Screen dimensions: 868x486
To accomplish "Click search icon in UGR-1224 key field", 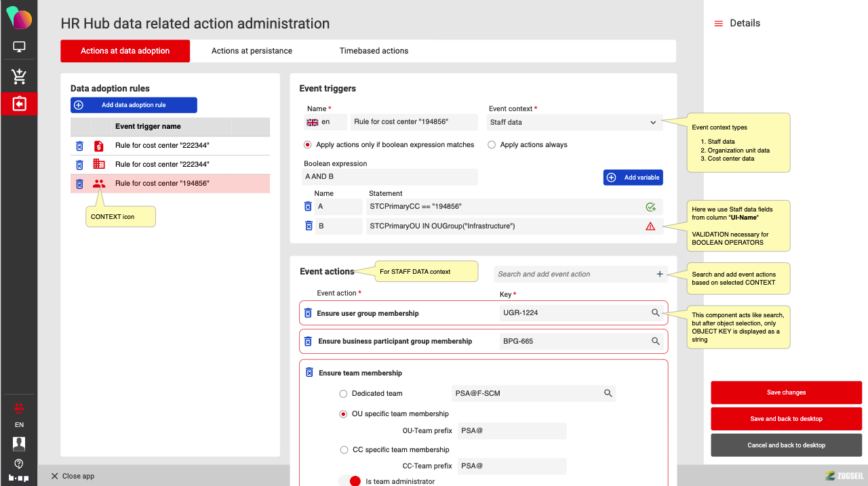I will pyautogui.click(x=655, y=313).
